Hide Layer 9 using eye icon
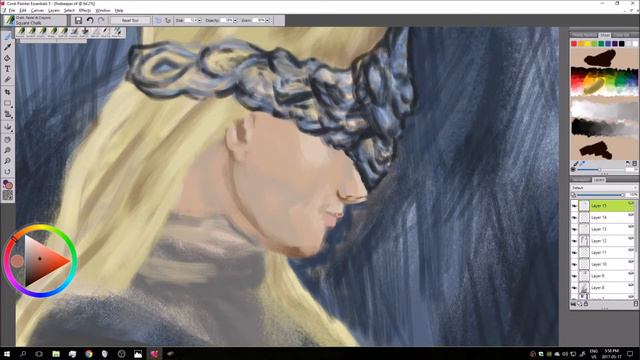 point(574,276)
